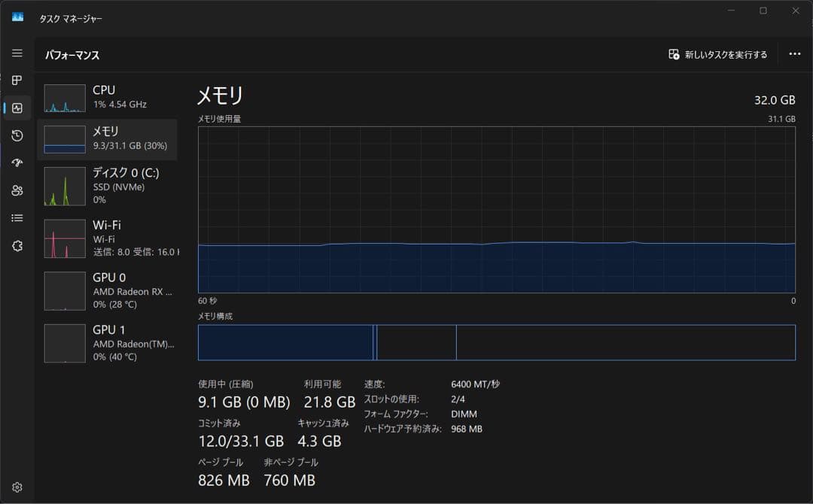Open Task Manager settings gear
Screen dimensions: 813x504
coord(17,487)
